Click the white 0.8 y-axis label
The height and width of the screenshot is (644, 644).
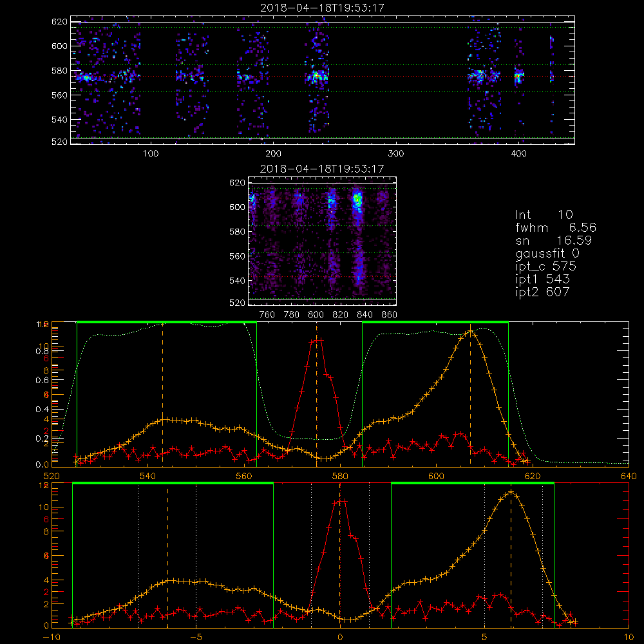[x=42, y=351]
